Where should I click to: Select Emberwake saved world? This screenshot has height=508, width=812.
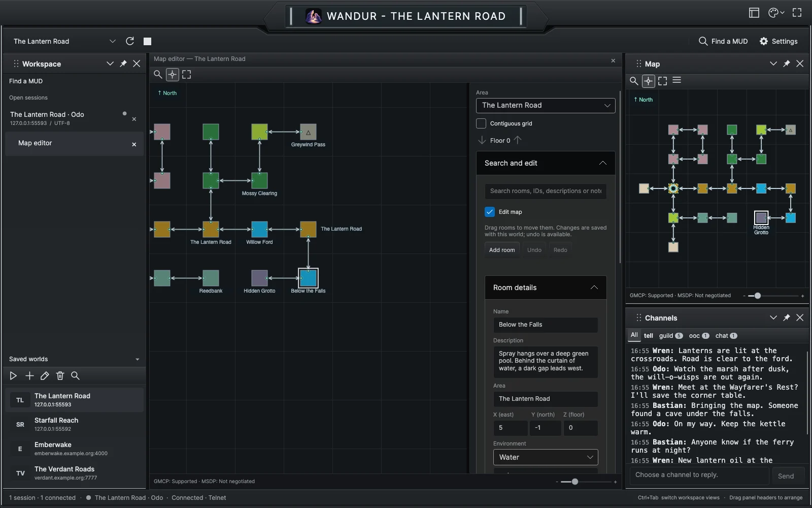[74, 449]
